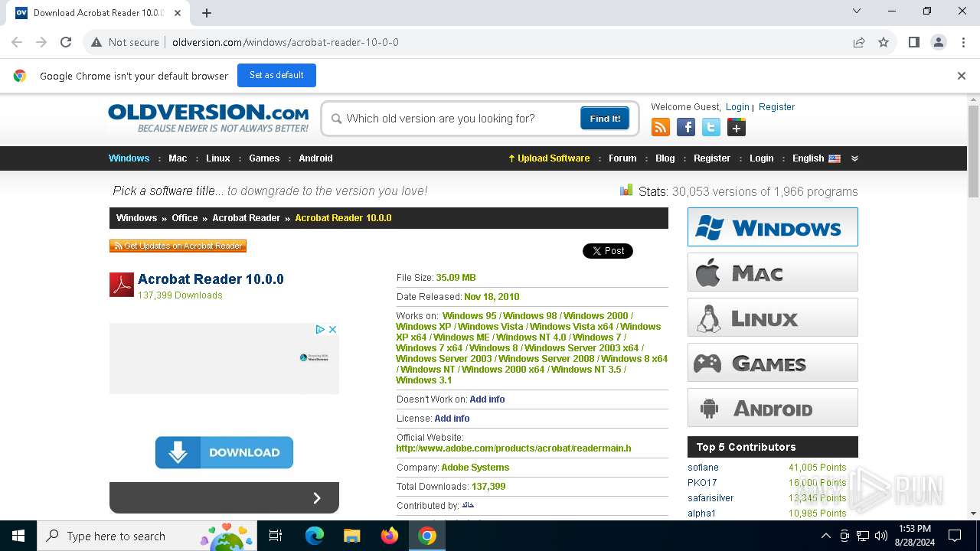Open File Explorer from taskbar
The width and height of the screenshot is (980, 551).
[351, 536]
